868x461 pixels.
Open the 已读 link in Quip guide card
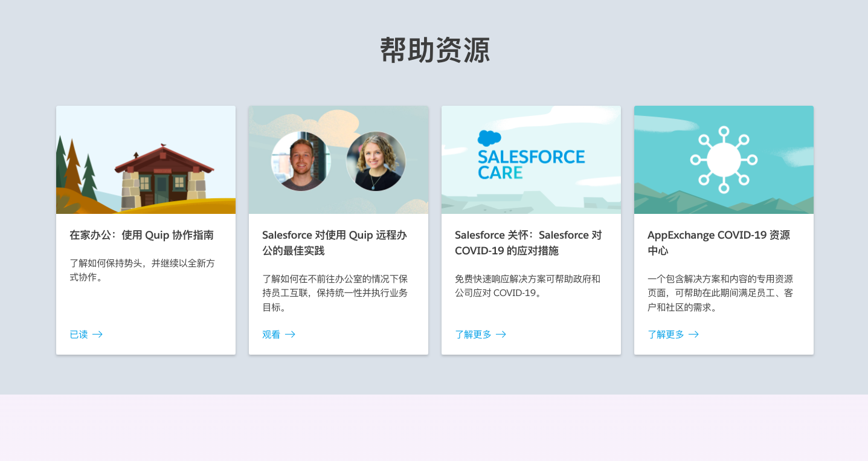pos(79,334)
